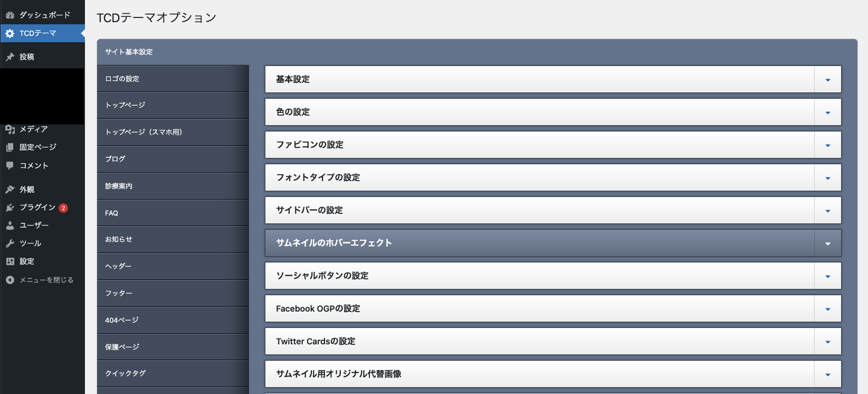Open the プラグイン menu item
The height and width of the screenshot is (394, 868).
click(42, 208)
